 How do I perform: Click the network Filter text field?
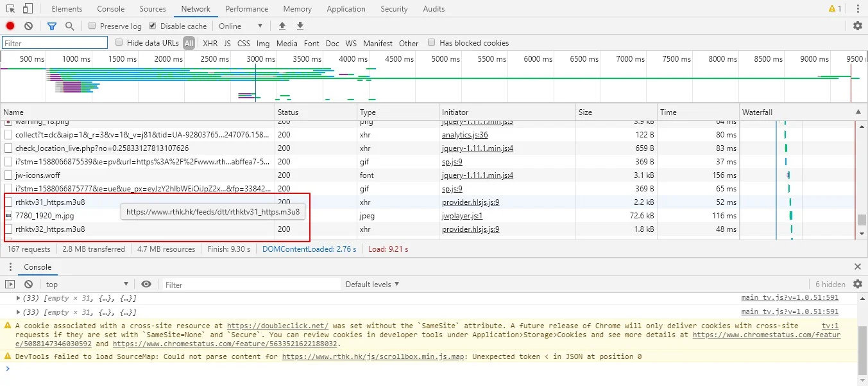(x=55, y=43)
